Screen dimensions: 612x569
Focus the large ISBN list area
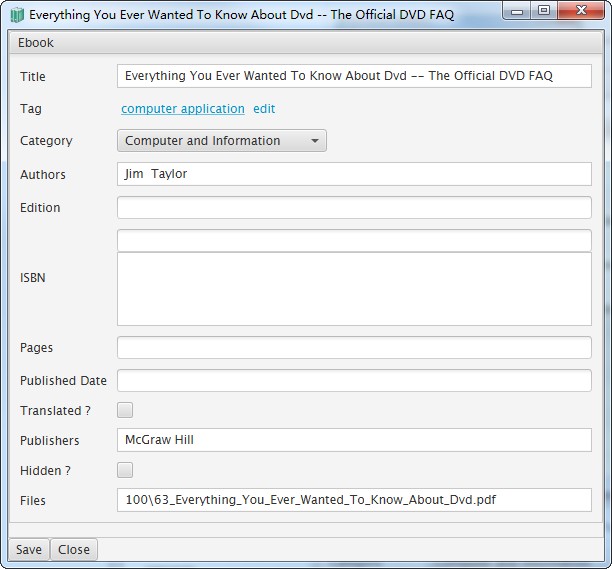point(354,289)
